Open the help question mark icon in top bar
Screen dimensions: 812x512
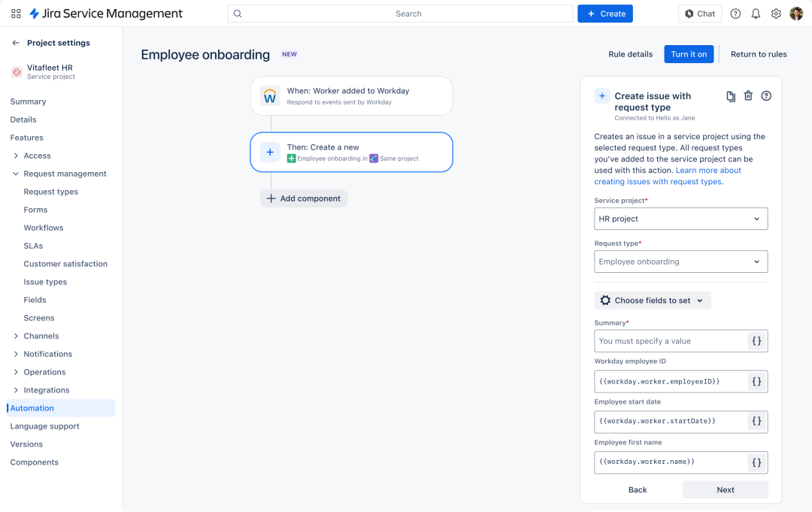pyautogui.click(x=735, y=14)
